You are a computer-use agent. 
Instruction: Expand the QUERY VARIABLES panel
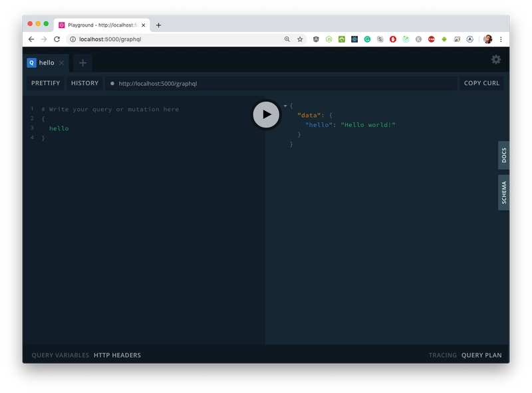click(60, 355)
